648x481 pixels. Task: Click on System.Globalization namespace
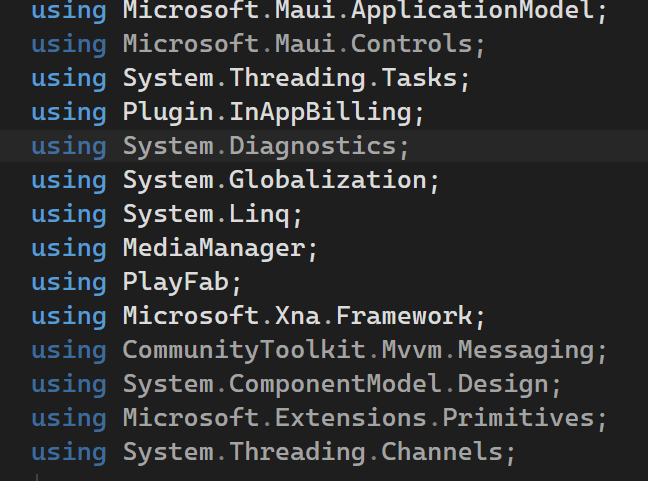tap(275, 180)
